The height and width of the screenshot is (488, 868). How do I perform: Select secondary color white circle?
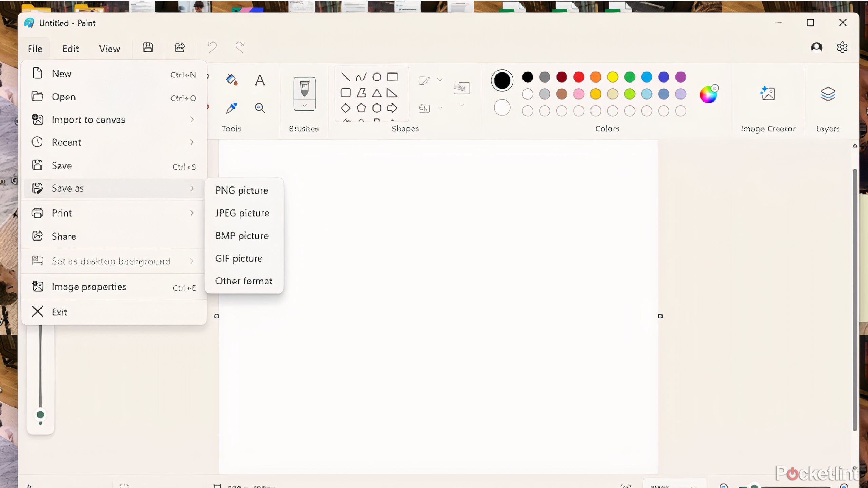point(502,108)
